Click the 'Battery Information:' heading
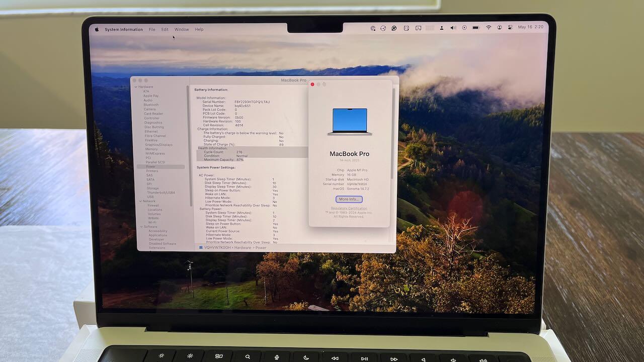Screen dimensions: 644x362 [211, 90]
